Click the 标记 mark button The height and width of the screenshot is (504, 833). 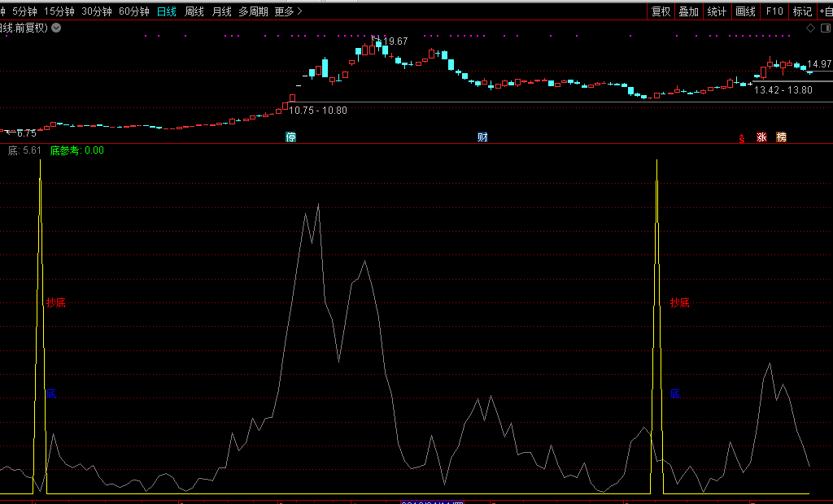[802, 11]
